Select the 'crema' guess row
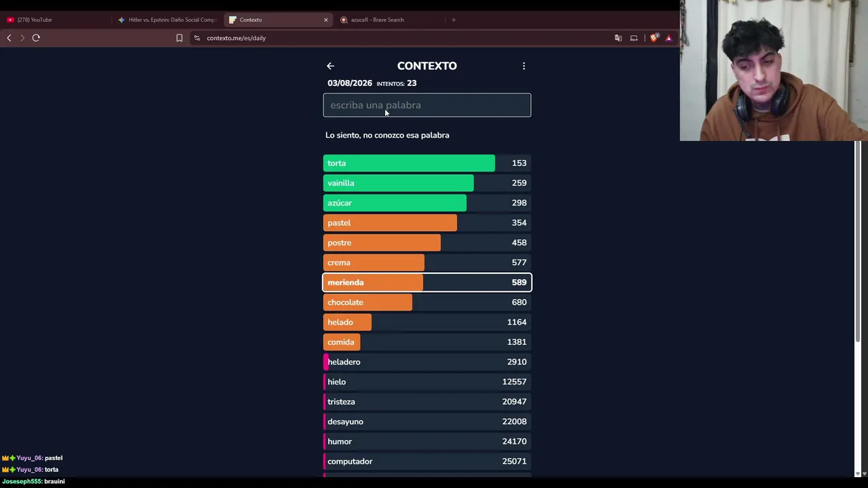Screen dimensions: 868x488 coord(427,262)
